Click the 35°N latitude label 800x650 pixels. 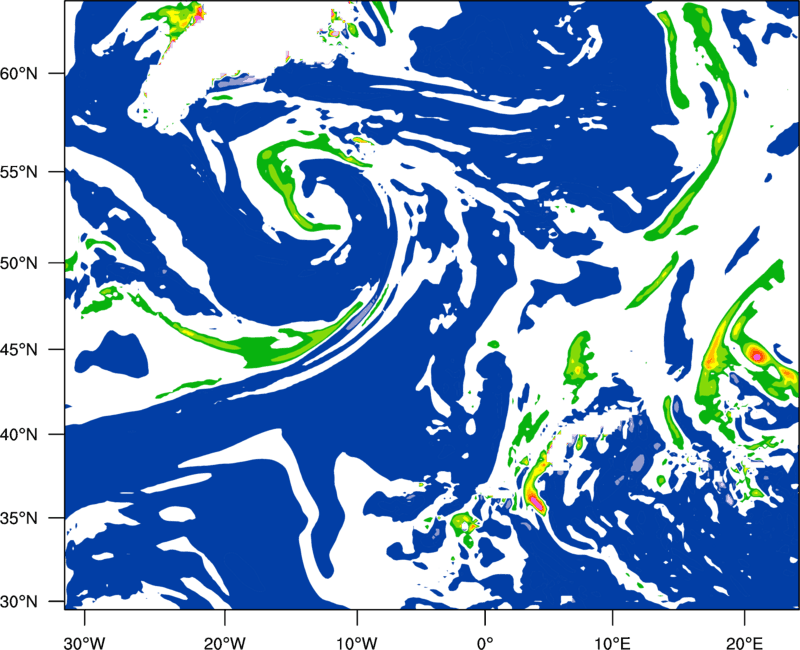point(19,518)
